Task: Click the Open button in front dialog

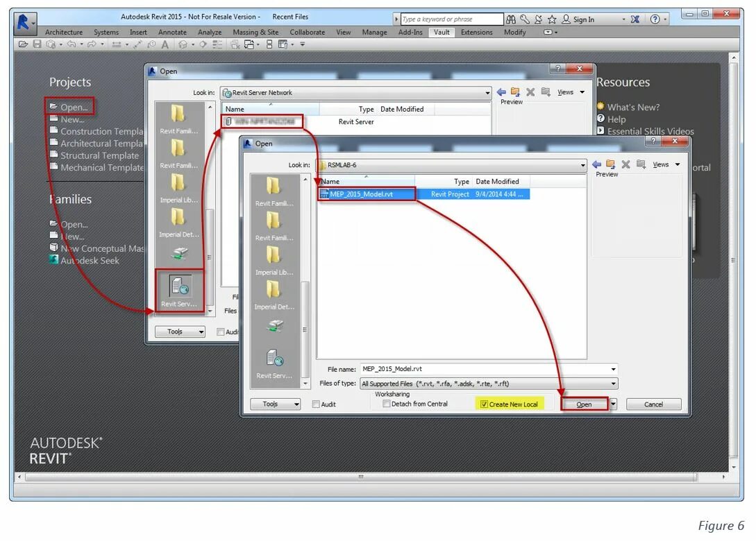Action: point(584,404)
